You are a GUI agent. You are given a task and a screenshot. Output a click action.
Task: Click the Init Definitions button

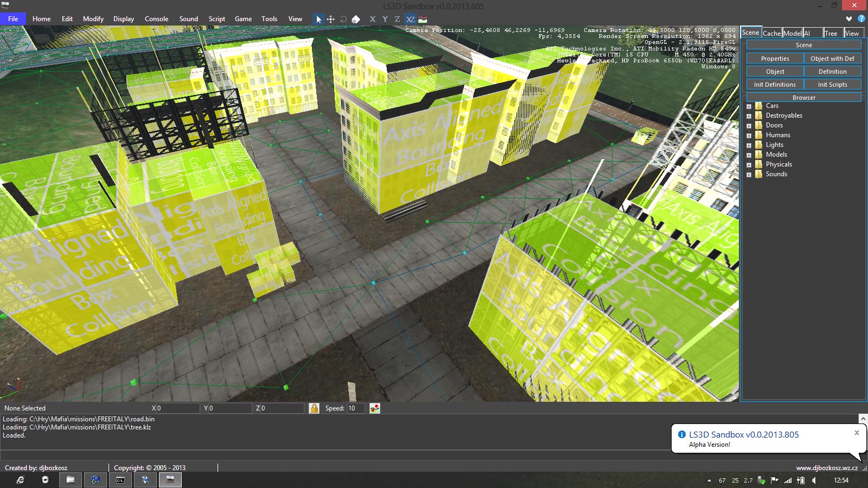coord(775,85)
